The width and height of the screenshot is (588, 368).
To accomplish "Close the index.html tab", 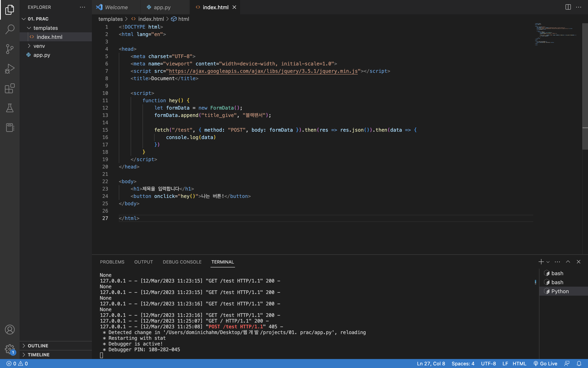I will (x=234, y=7).
